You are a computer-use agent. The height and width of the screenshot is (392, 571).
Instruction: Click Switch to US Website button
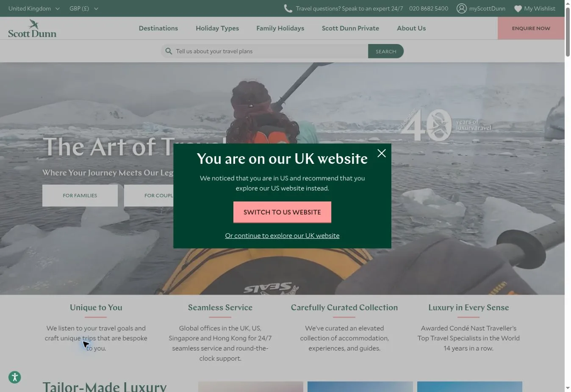(x=282, y=212)
